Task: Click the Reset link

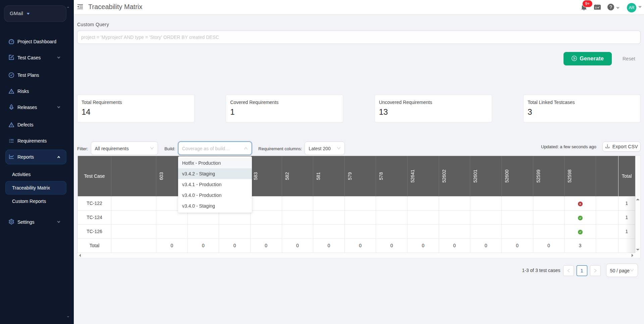Action: [x=629, y=59]
